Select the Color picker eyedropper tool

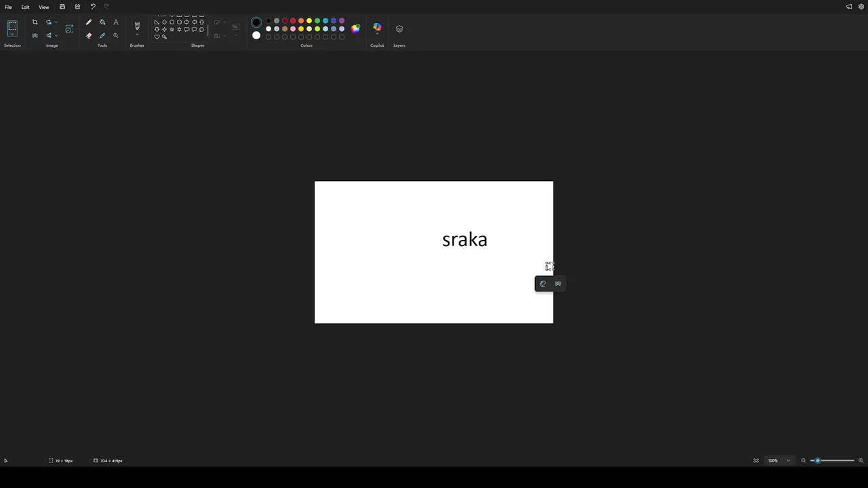pos(102,35)
